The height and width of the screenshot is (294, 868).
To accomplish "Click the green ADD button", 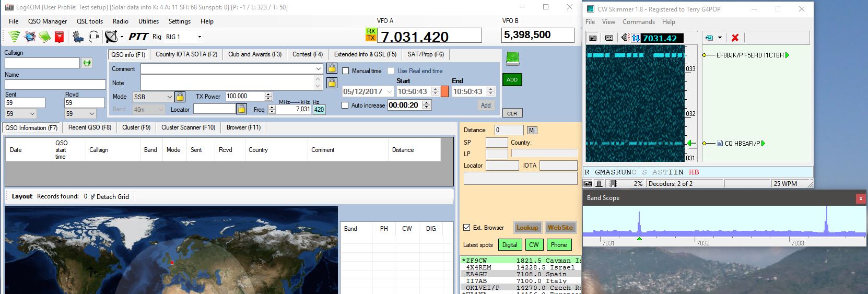I will click(512, 80).
